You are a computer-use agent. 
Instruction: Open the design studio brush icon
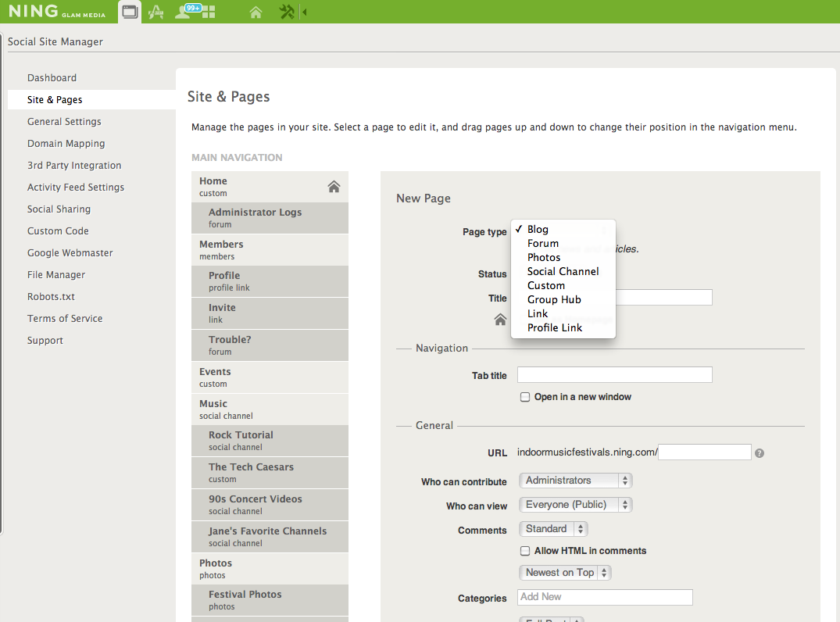pyautogui.click(x=156, y=12)
